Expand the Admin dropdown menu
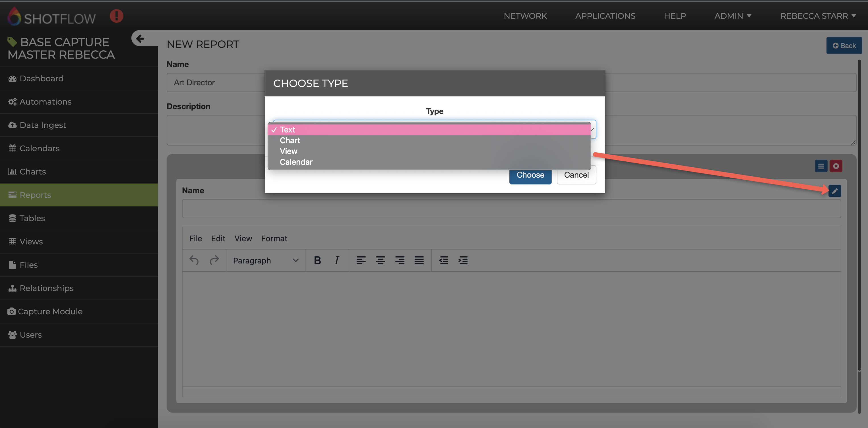This screenshot has height=428, width=868. point(733,16)
